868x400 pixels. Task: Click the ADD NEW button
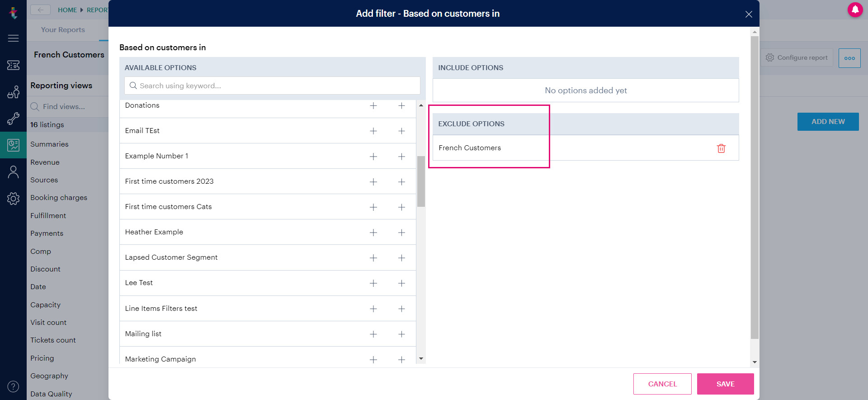pyautogui.click(x=828, y=122)
